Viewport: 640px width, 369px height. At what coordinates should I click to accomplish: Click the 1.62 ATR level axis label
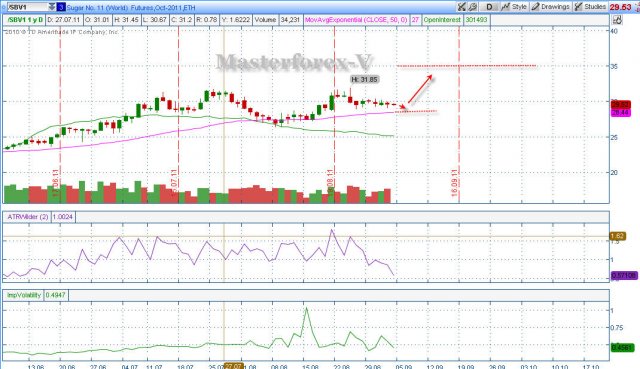coord(618,236)
